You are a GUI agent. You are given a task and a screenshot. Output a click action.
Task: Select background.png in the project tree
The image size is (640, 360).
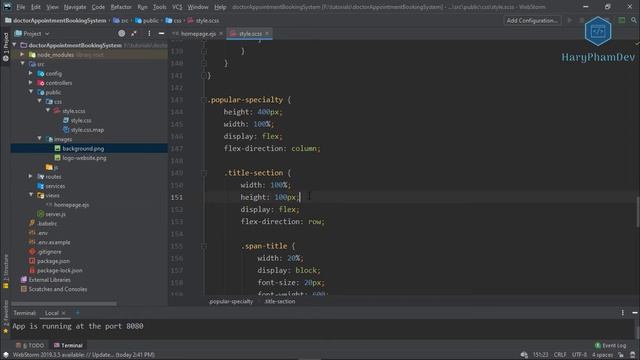[x=83, y=149]
